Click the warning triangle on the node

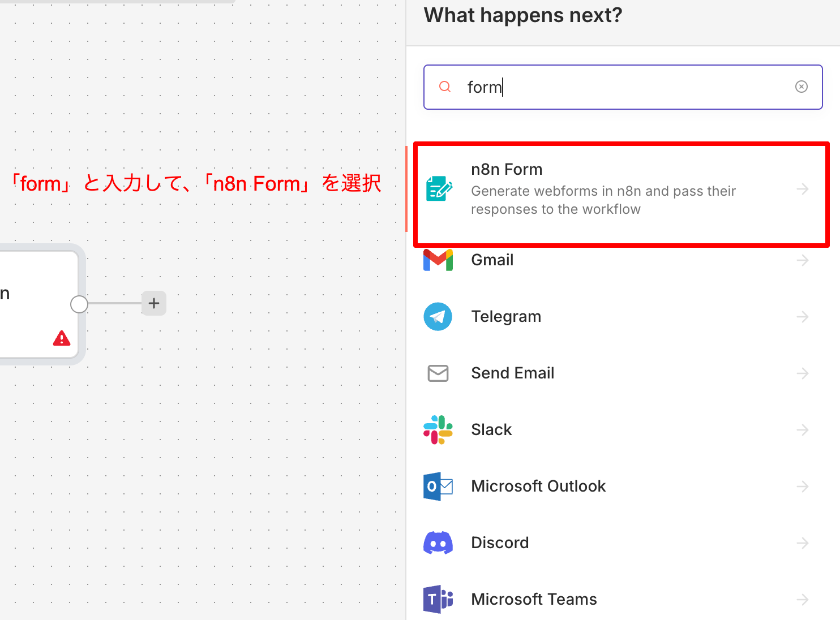point(61,338)
